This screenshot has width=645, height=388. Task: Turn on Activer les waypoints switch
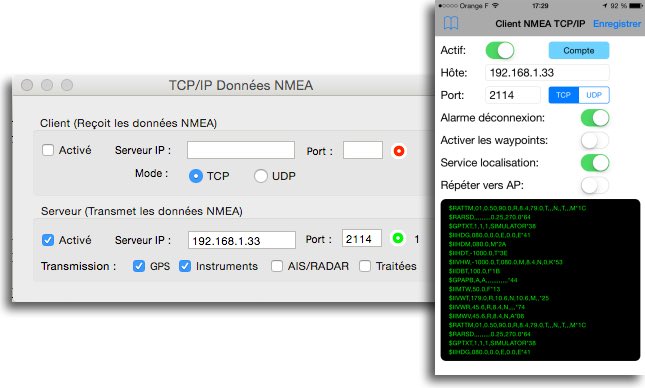coord(595,140)
